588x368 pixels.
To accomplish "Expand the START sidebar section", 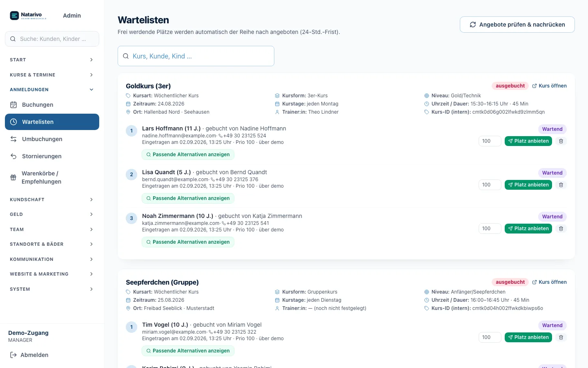I will 52,60.
